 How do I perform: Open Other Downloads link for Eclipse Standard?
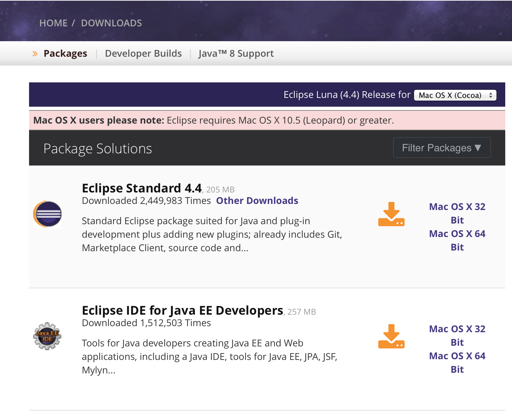[257, 201]
